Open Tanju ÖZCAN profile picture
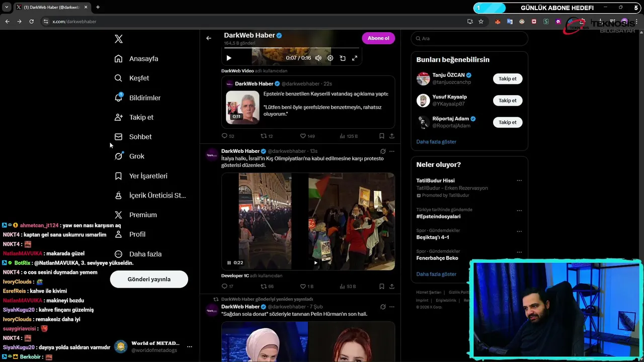 (423, 79)
